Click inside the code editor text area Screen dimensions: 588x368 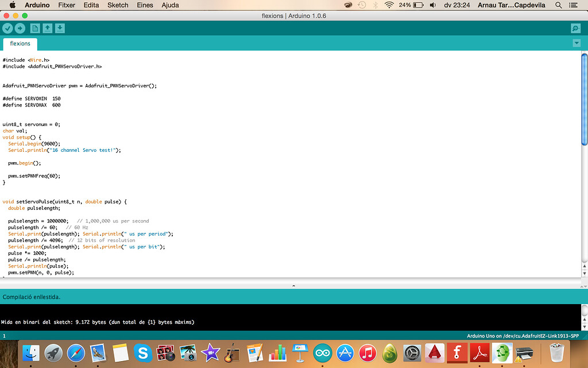tap(230, 172)
